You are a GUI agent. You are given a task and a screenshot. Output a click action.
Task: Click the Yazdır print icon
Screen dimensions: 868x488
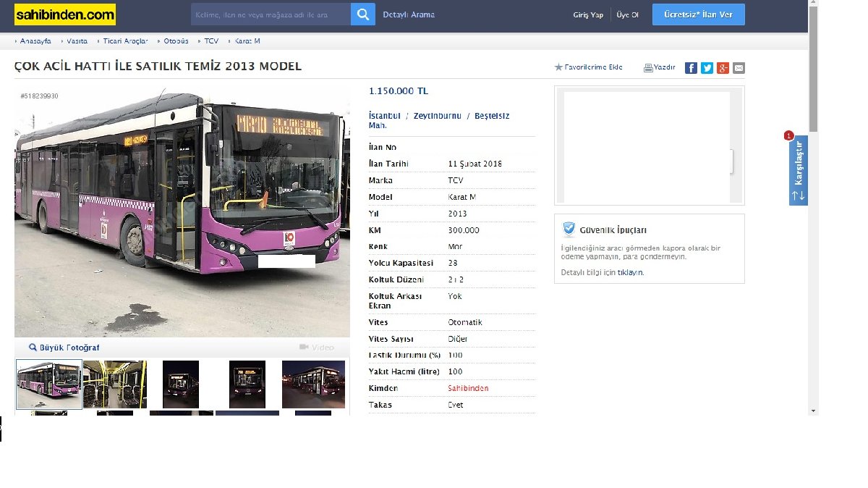click(649, 68)
